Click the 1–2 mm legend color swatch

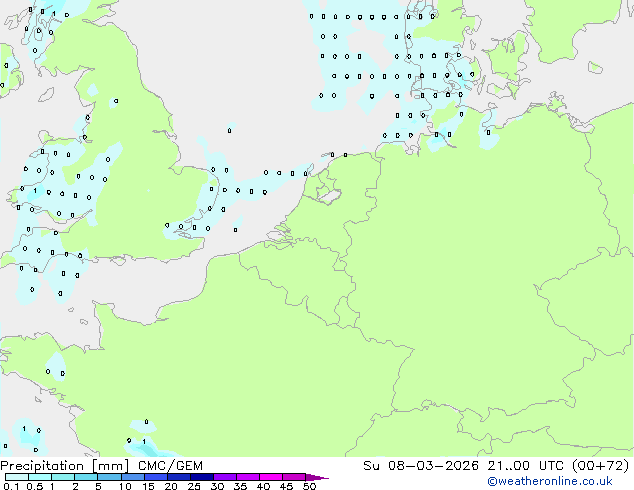click(x=63, y=477)
